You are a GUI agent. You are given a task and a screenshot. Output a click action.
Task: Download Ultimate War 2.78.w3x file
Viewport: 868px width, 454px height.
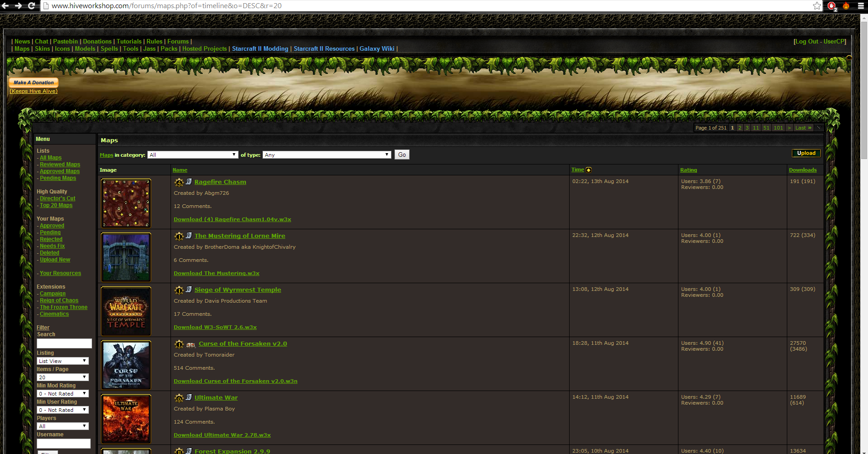point(222,435)
